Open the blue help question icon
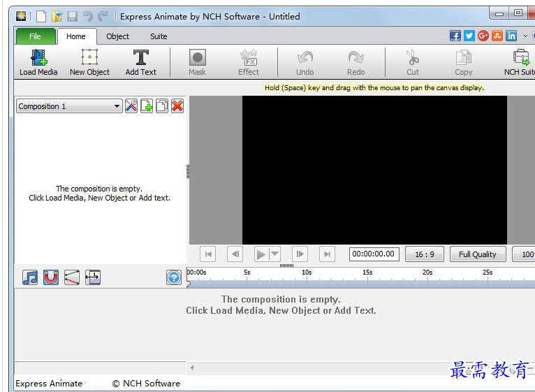The width and height of the screenshot is (535, 392). coord(174,277)
